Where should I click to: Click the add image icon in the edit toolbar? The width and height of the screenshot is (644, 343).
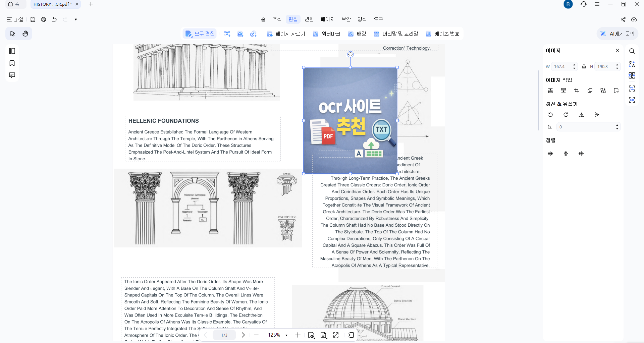tap(240, 34)
